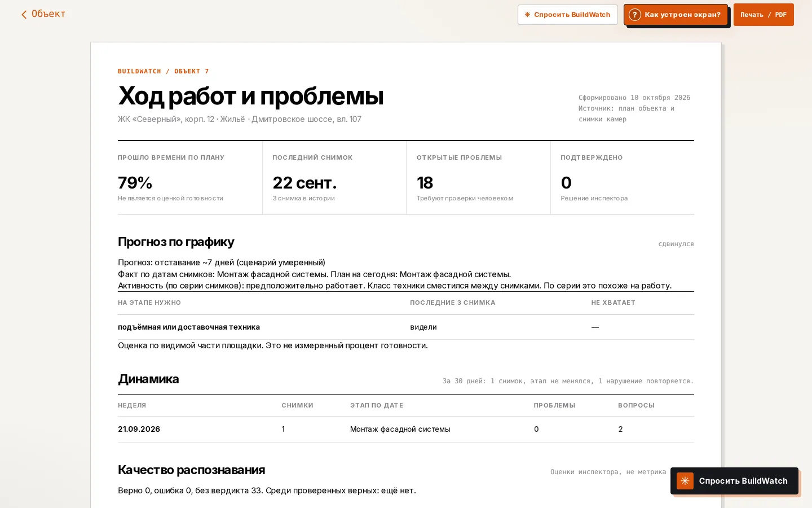Click the Сформировано 10 октября 2026 note
This screenshot has width=812, height=508.
tap(634, 98)
